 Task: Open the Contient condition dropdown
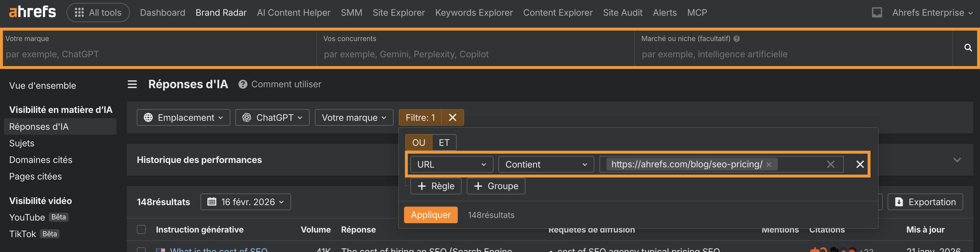point(546,164)
